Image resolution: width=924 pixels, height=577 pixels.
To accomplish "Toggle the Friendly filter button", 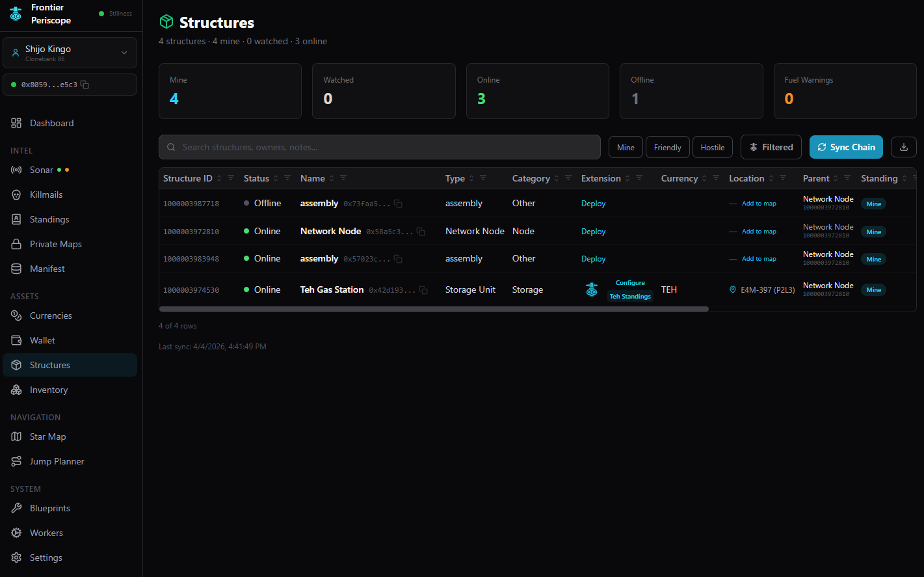I will pos(668,147).
